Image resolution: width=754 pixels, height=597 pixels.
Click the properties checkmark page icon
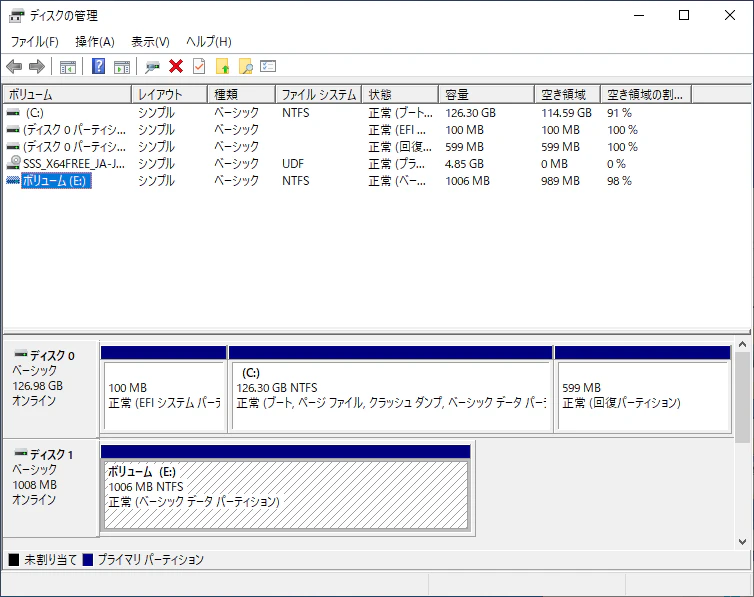click(x=199, y=66)
